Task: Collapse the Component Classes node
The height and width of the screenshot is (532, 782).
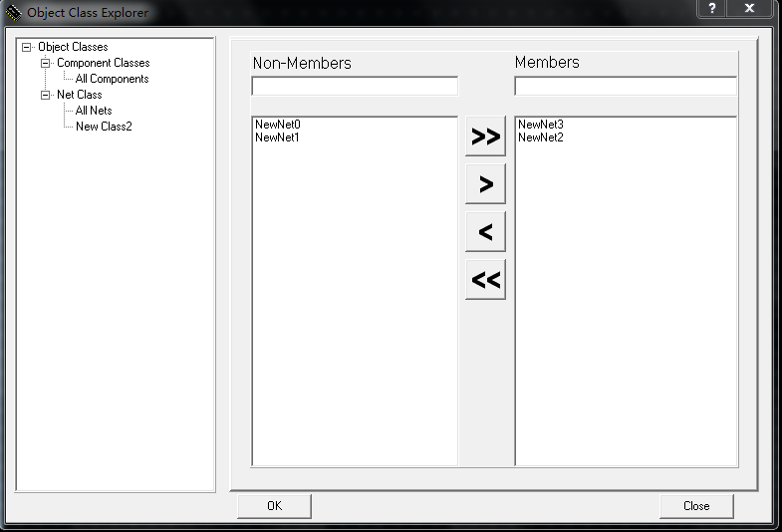Action: pyautogui.click(x=46, y=63)
